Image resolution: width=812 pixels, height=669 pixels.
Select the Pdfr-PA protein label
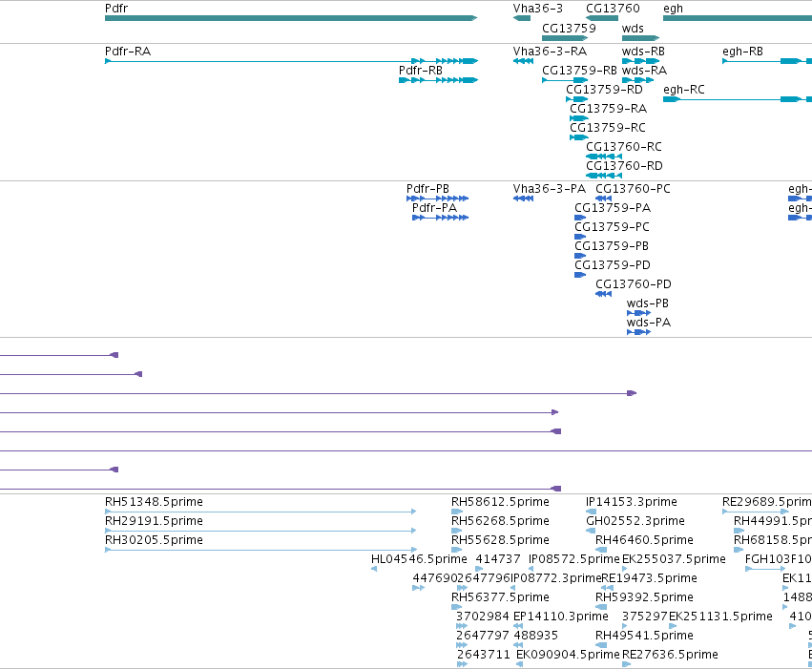click(434, 208)
